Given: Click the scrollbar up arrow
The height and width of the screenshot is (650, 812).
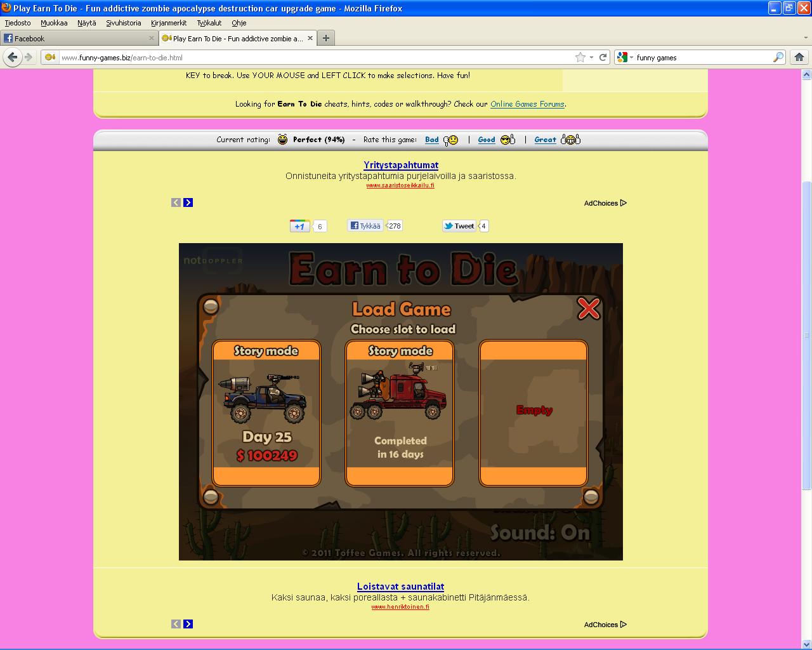Looking at the screenshot, I should pyautogui.click(x=807, y=74).
